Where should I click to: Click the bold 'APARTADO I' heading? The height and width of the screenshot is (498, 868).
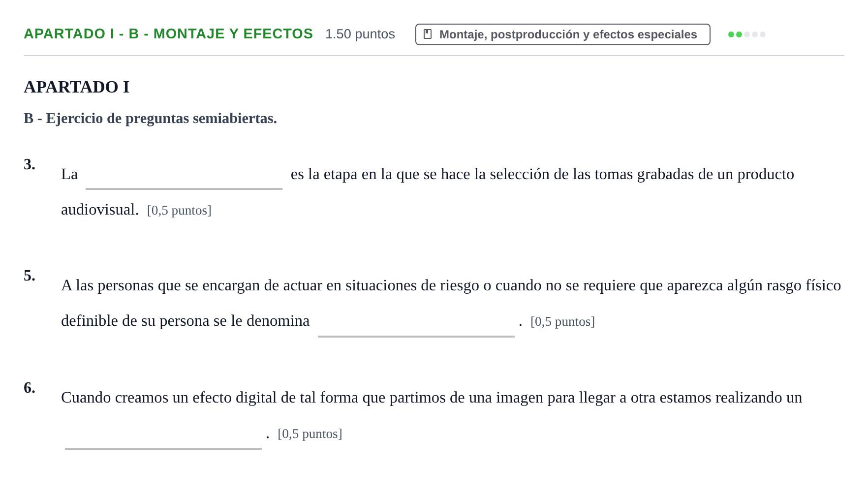pos(77,87)
